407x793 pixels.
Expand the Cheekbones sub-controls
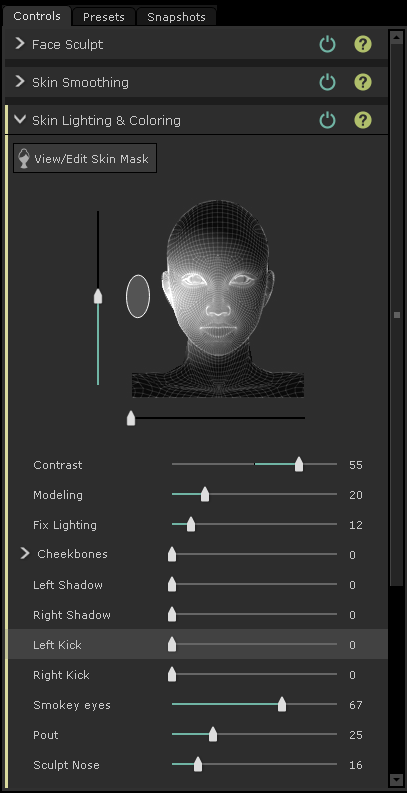click(25, 554)
